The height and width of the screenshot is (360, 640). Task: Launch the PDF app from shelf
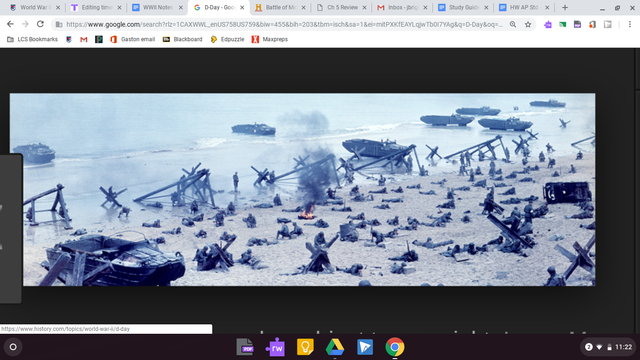[x=245, y=347]
